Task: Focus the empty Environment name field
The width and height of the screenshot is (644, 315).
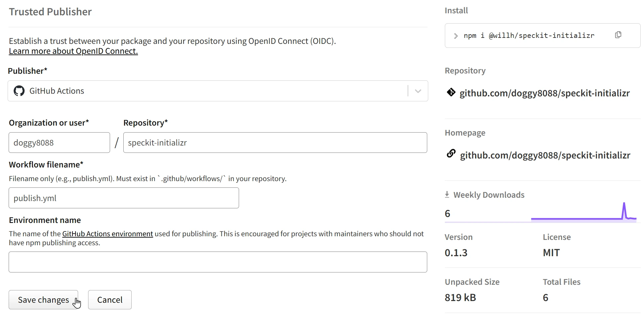Action: click(218, 262)
